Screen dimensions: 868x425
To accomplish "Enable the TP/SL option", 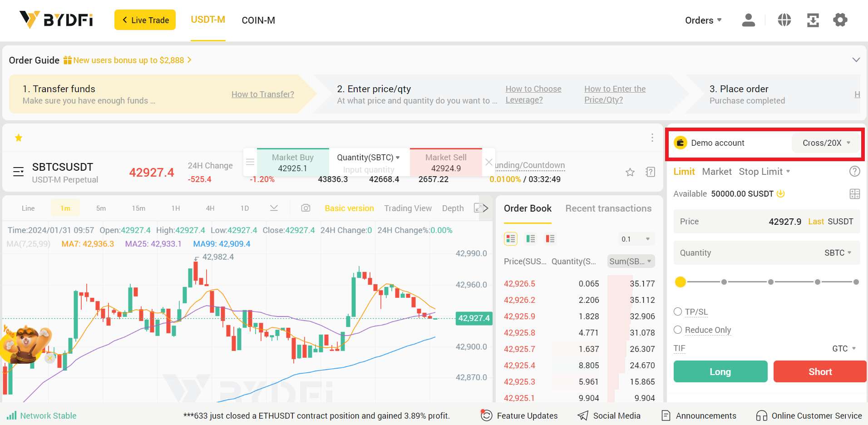I will pyautogui.click(x=678, y=311).
